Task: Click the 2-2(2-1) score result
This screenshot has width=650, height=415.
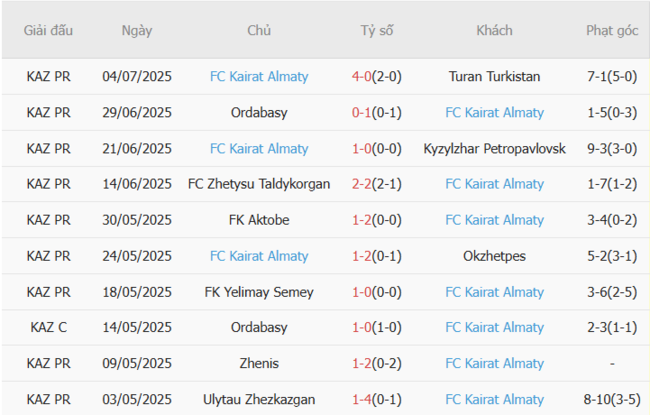Action: coord(377,184)
